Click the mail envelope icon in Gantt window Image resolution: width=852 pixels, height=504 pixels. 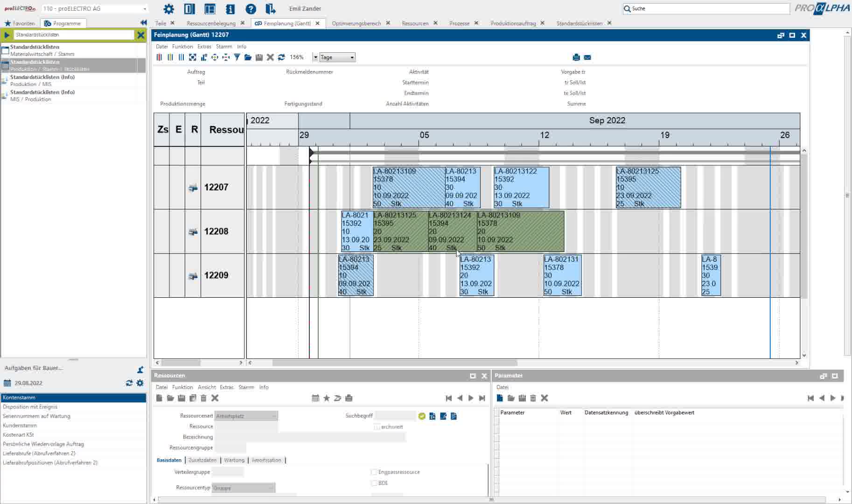click(x=587, y=57)
